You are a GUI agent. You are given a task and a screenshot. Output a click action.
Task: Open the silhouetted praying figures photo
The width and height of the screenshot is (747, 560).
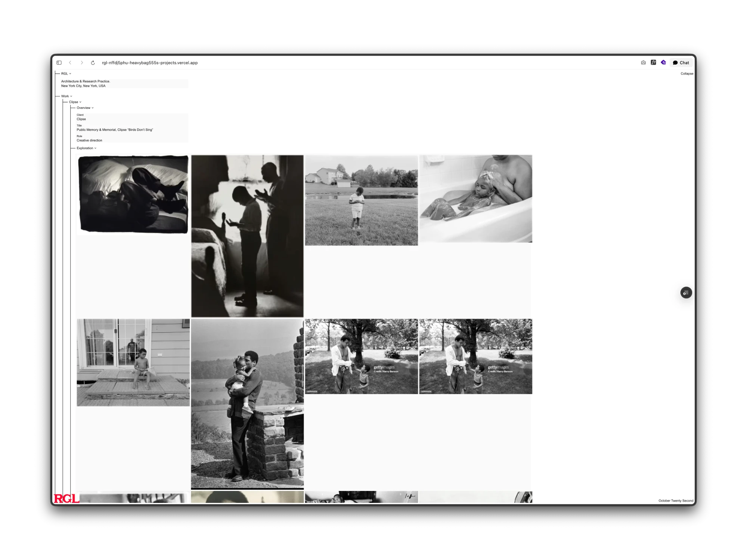coord(247,236)
